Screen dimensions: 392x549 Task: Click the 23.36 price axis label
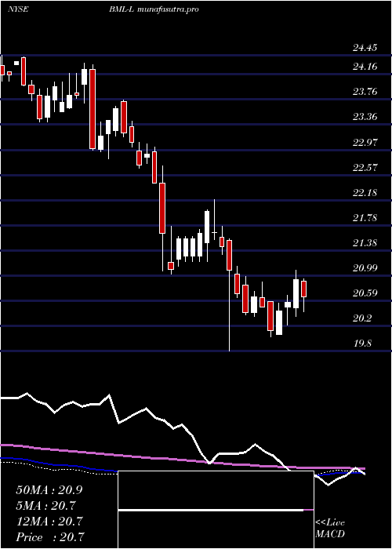click(365, 117)
